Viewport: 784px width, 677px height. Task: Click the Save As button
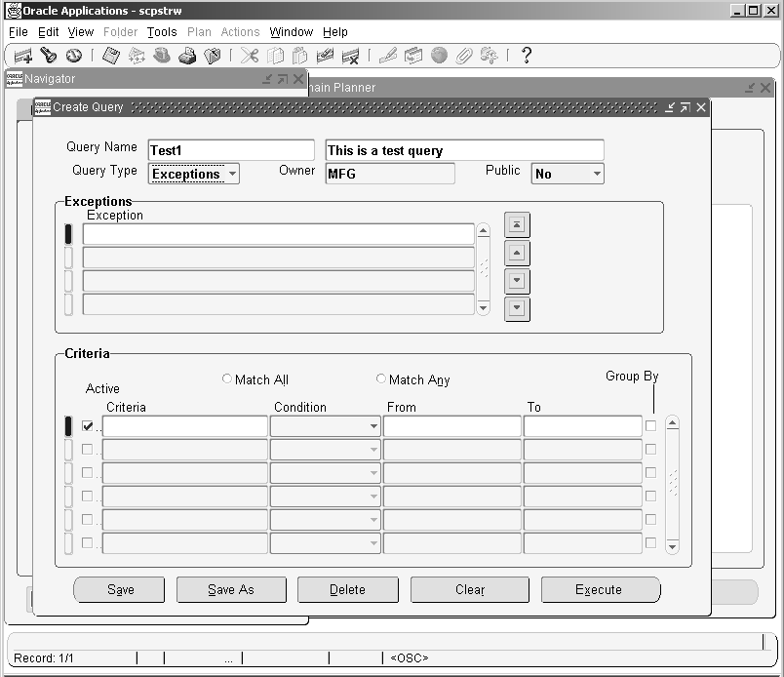tap(231, 589)
